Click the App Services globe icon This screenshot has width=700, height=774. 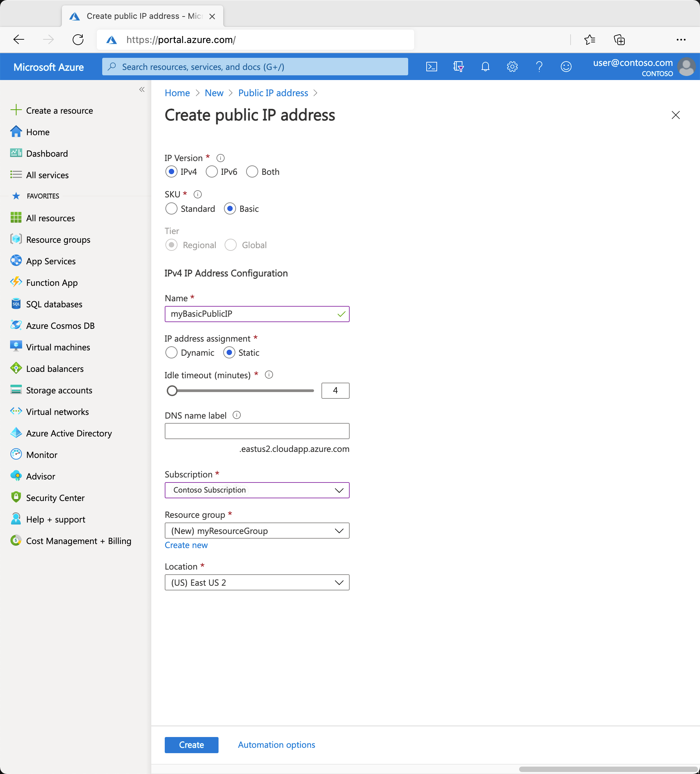tap(16, 261)
